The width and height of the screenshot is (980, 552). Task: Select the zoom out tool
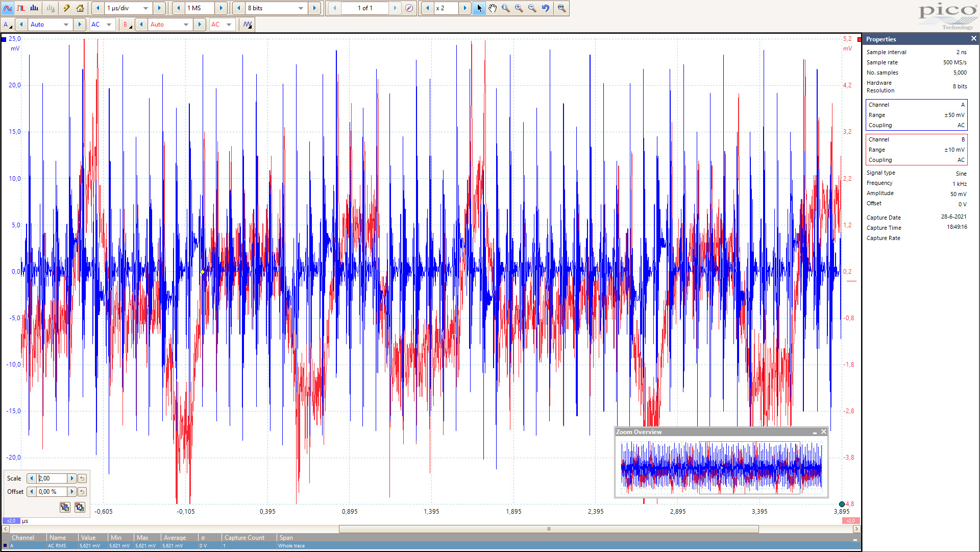pyautogui.click(x=532, y=8)
